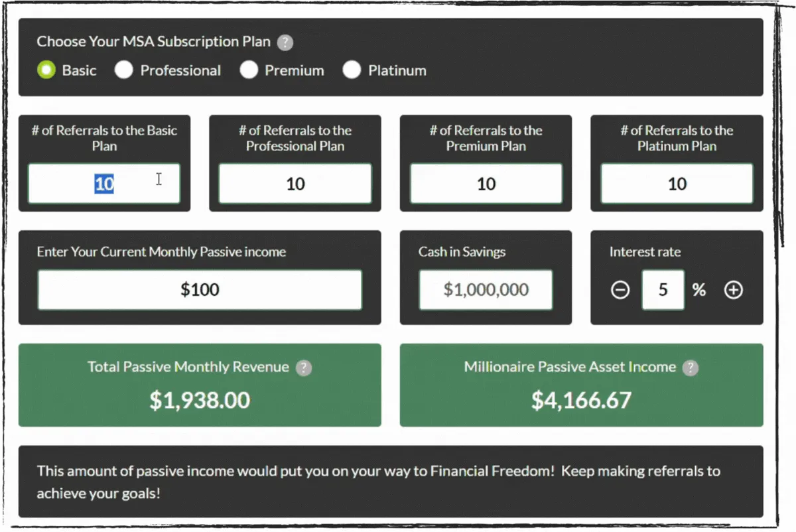796x532 pixels.
Task: Choose the Platinum subscription plan option
Action: pos(352,70)
